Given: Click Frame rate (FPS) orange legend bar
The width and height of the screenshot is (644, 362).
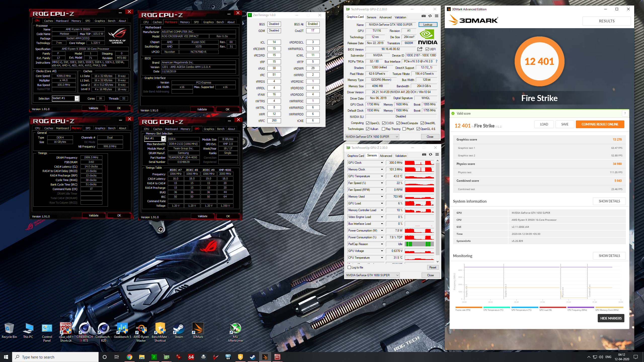Looking at the screenshot, I should 469,307.
